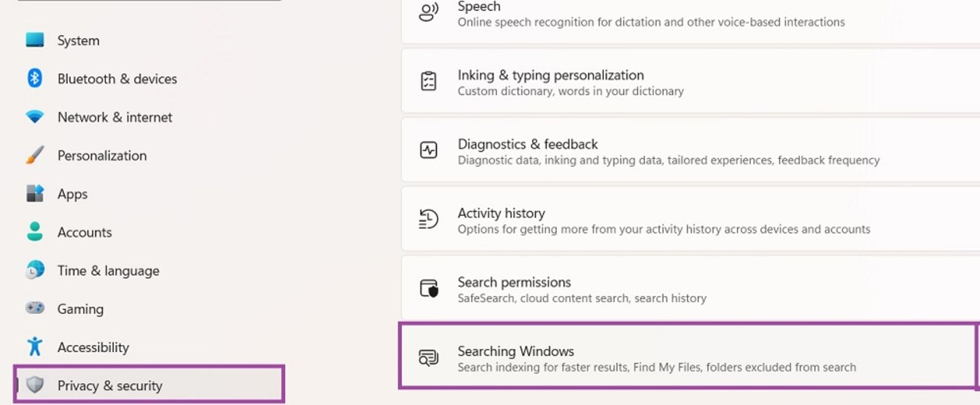Click the Network wifi icon
Screen dimensions: 980x405
(x=35, y=117)
